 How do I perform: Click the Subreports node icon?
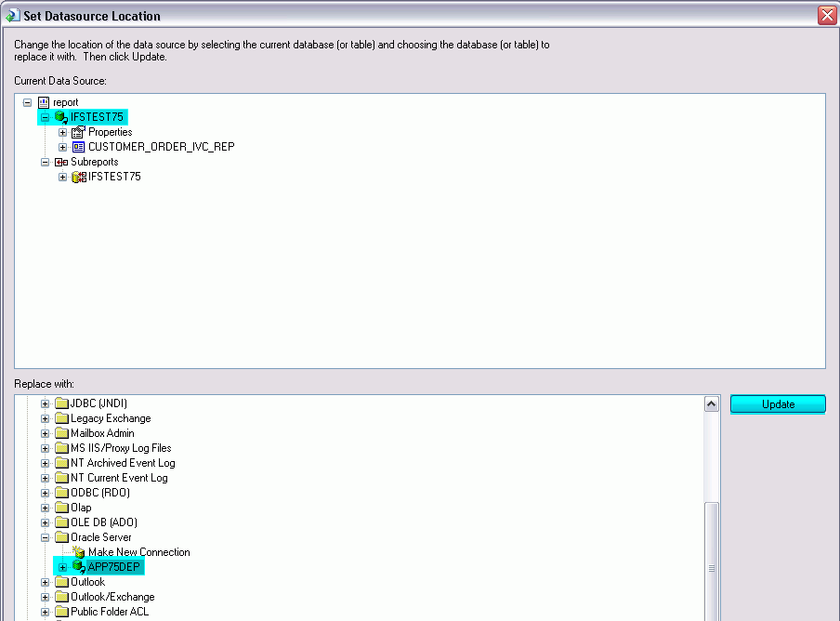[61, 162]
